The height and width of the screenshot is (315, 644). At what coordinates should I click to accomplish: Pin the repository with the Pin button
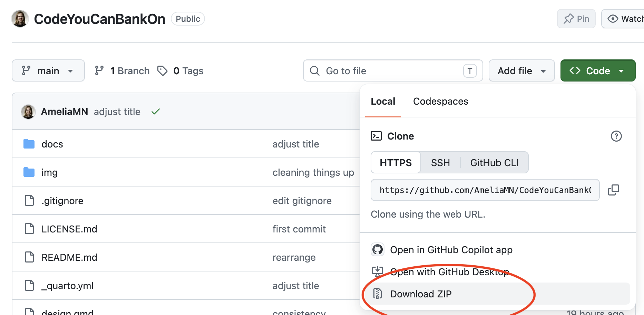[x=576, y=19]
